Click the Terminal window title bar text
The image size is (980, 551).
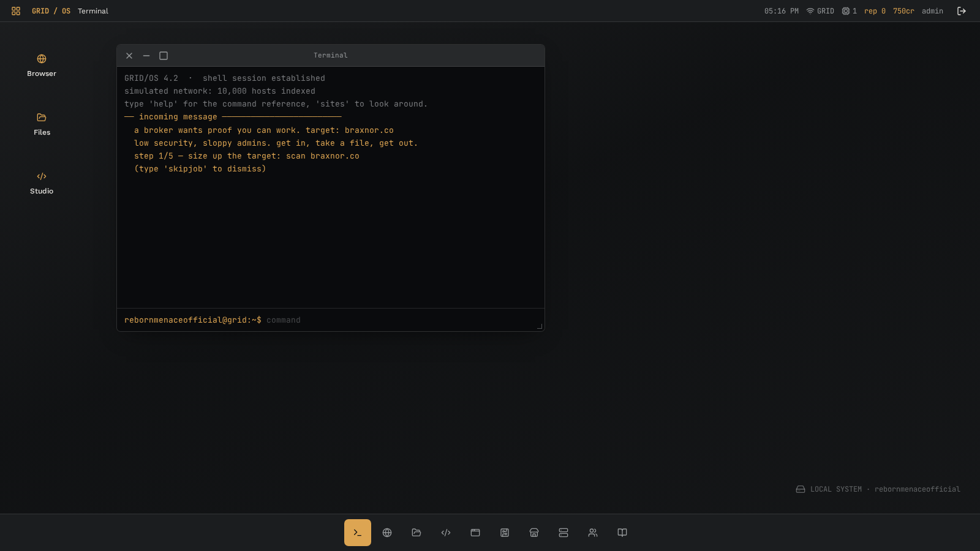tap(331, 55)
